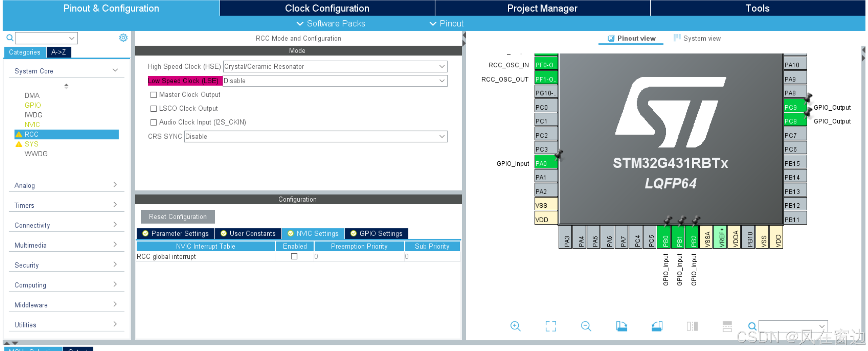Click the zoom out icon below pinout
This screenshot has height=351, width=868.
coord(586,326)
